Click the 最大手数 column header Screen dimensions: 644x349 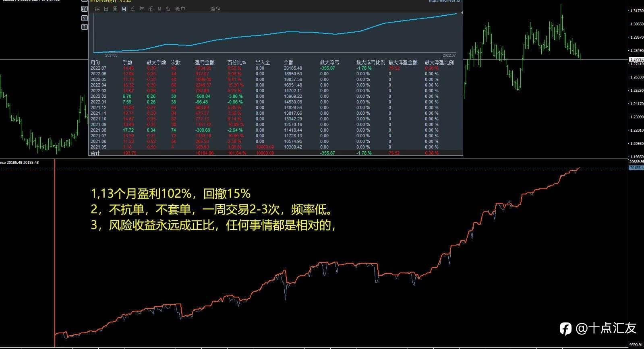156,62
